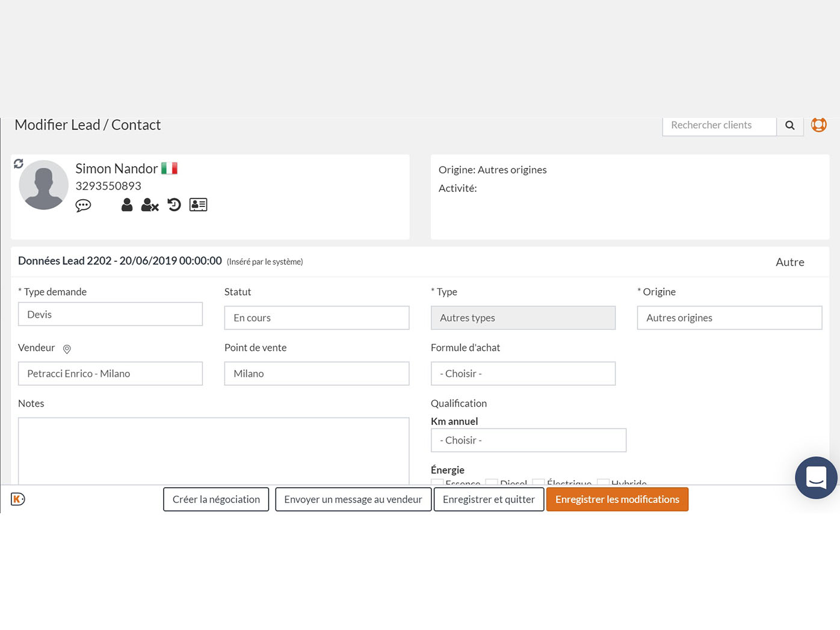
Task: Click the Type field showing Autres types
Action: [x=523, y=318]
